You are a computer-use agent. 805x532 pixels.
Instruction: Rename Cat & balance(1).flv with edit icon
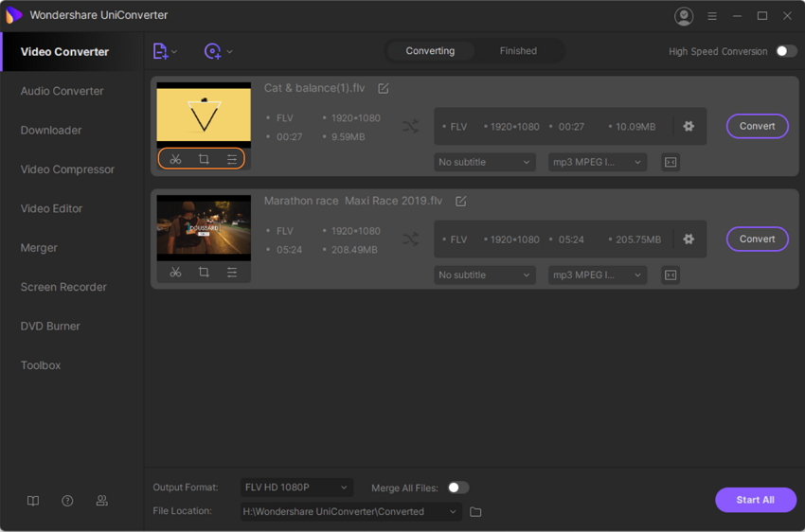point(384,88)
